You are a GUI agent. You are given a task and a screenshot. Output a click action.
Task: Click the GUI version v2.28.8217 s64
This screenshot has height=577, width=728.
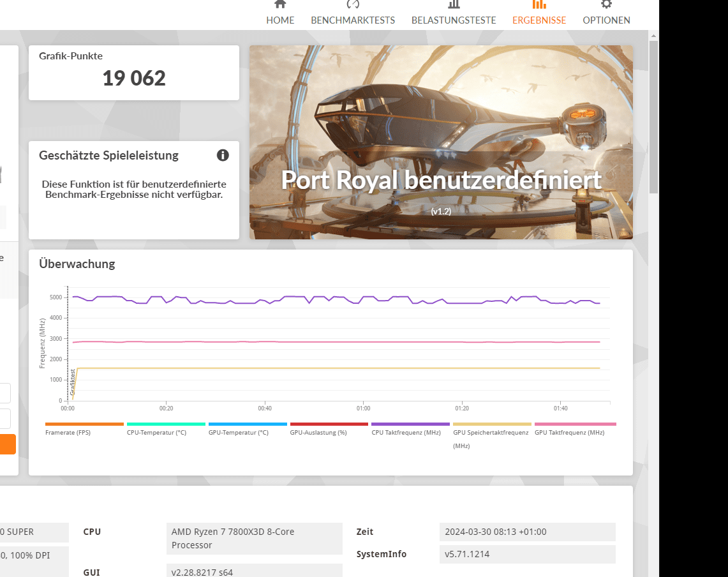click(x=254, y=571)
